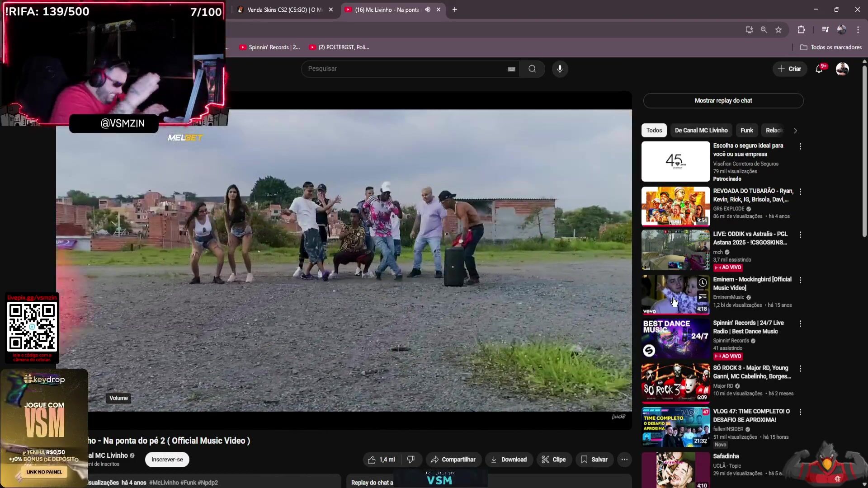The image size is (868, 488).
Task: Open Spinnin' Records bookmark
Action: pos(269,47)
